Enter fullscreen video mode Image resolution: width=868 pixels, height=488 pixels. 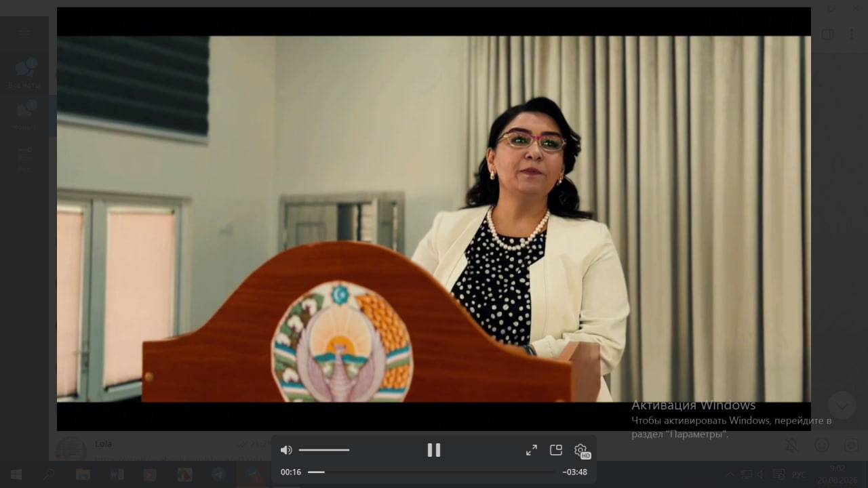coord(532,450)
